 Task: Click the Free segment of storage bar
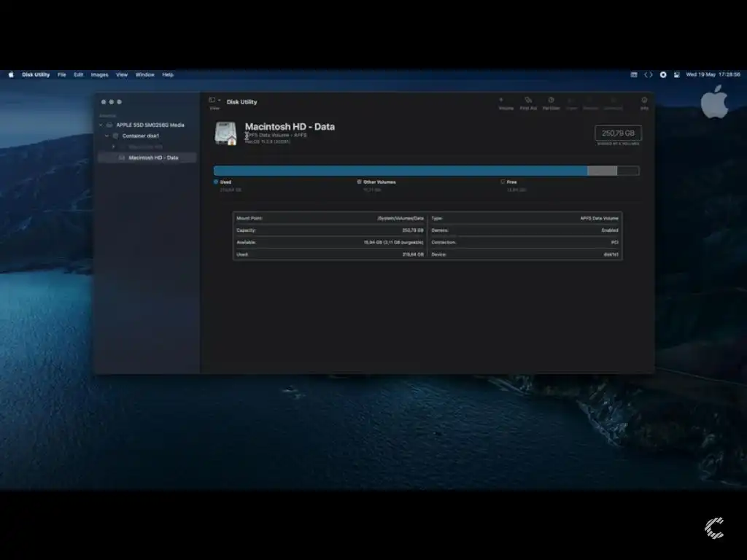click(x=628, y=171)
